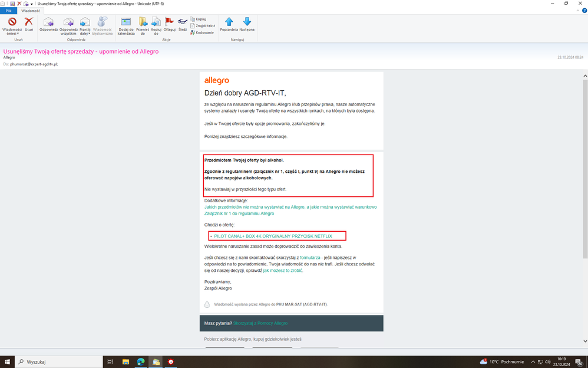
Task: Open link about items prohibited on Allegro
Action: (x=290, y=207)
